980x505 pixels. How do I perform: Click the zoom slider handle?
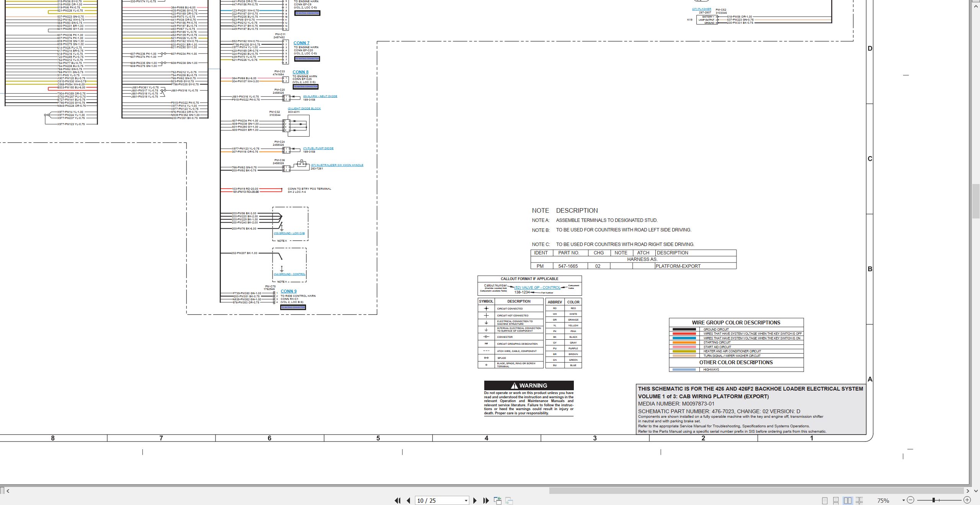(934, 500)
